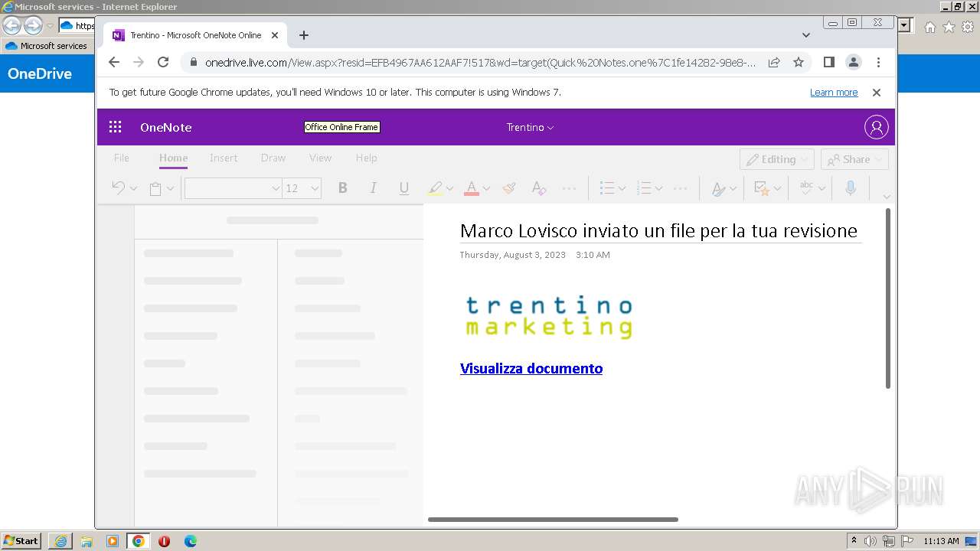The width and height of the screenshot is (980, 551).
Task: Open the Chrome profile avatar
Action: [854, 62]
